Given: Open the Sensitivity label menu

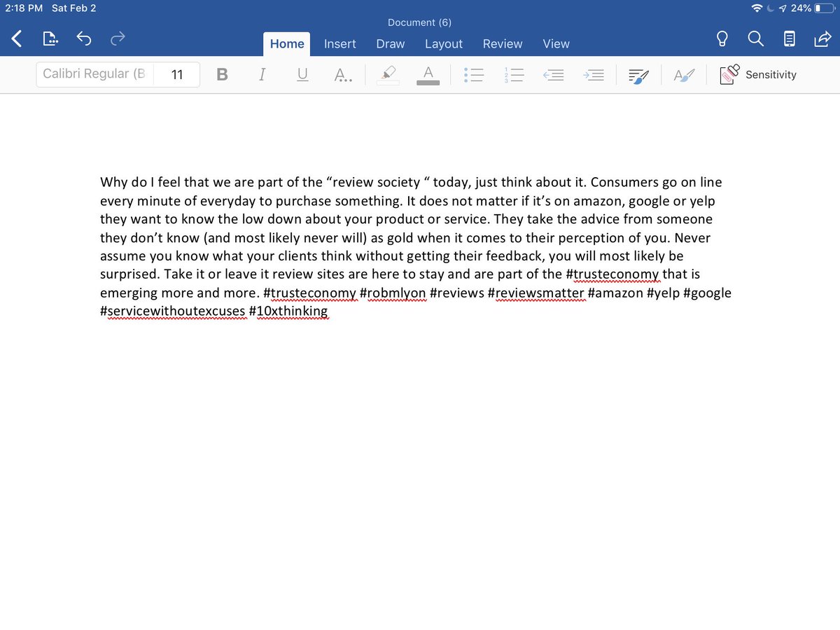Looking at the screenshot, I should 759,75.
